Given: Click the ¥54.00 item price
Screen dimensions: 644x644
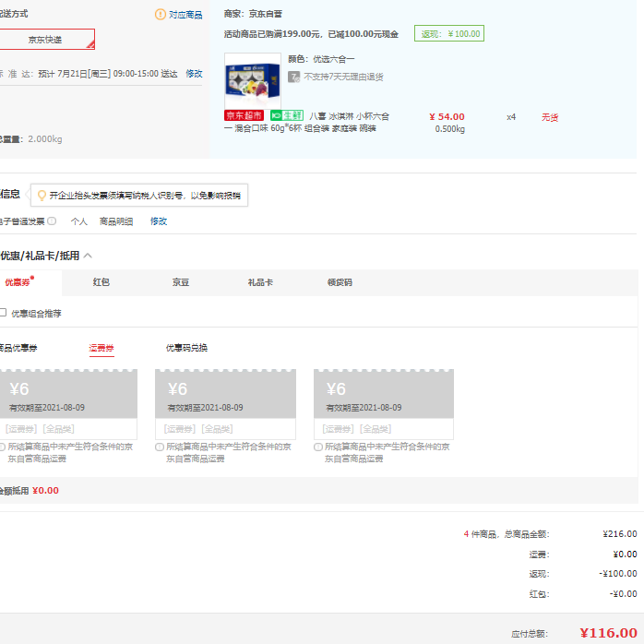Looking at the screenshot, I should 447,116.
